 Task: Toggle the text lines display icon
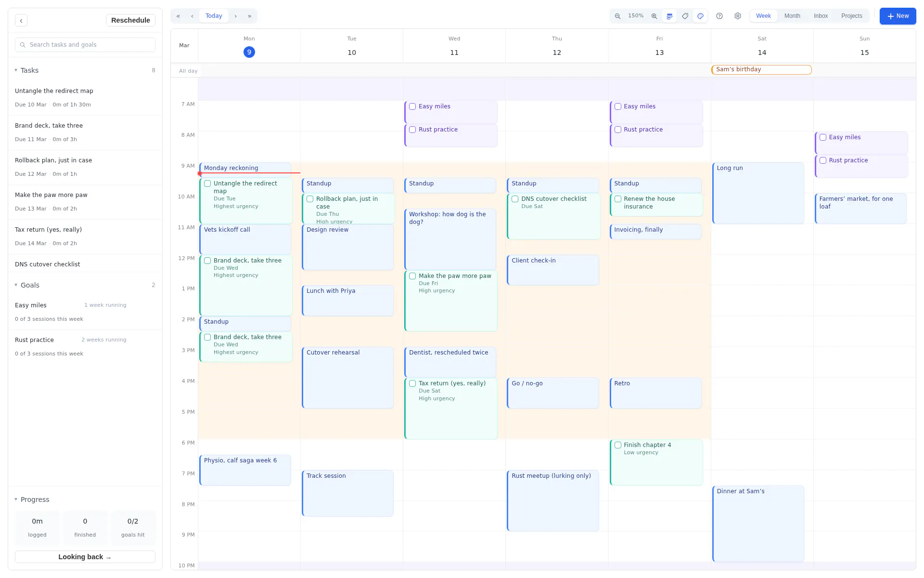[x=669, y=16]
